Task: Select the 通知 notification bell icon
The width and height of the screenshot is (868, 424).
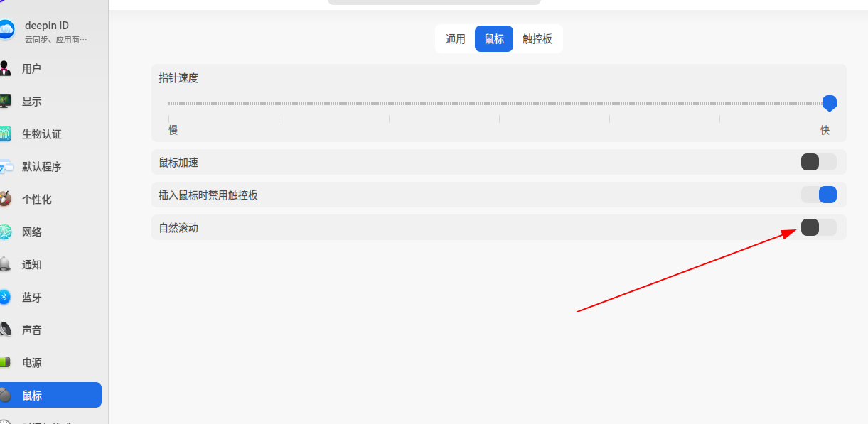Action: click(5, 265)
